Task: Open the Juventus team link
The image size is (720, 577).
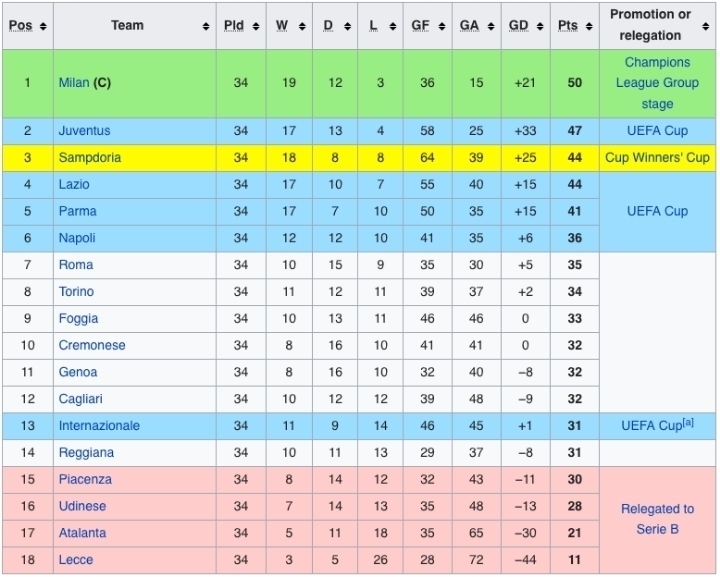Action: pyautogui.click(x=84, y=131)
